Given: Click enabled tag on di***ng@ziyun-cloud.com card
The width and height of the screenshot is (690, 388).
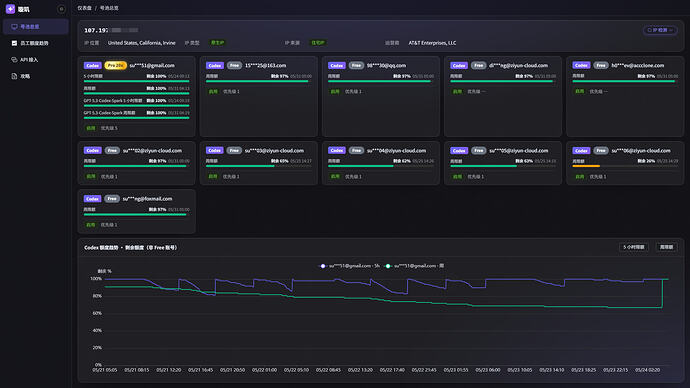Looking at the screenshot, I should (x=457, y=92).
